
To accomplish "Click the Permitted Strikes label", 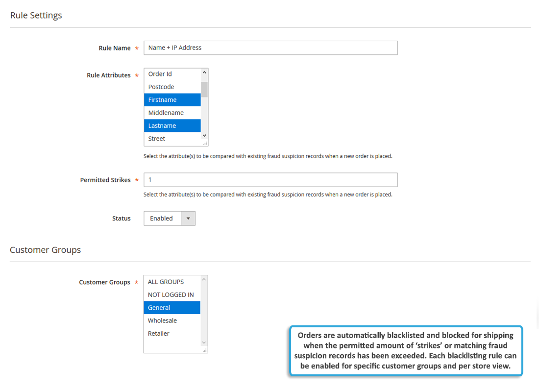I will [105, 180].
